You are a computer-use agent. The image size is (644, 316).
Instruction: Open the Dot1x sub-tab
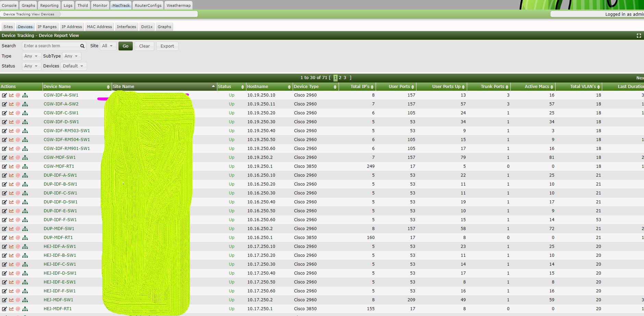tap(147, 27)
